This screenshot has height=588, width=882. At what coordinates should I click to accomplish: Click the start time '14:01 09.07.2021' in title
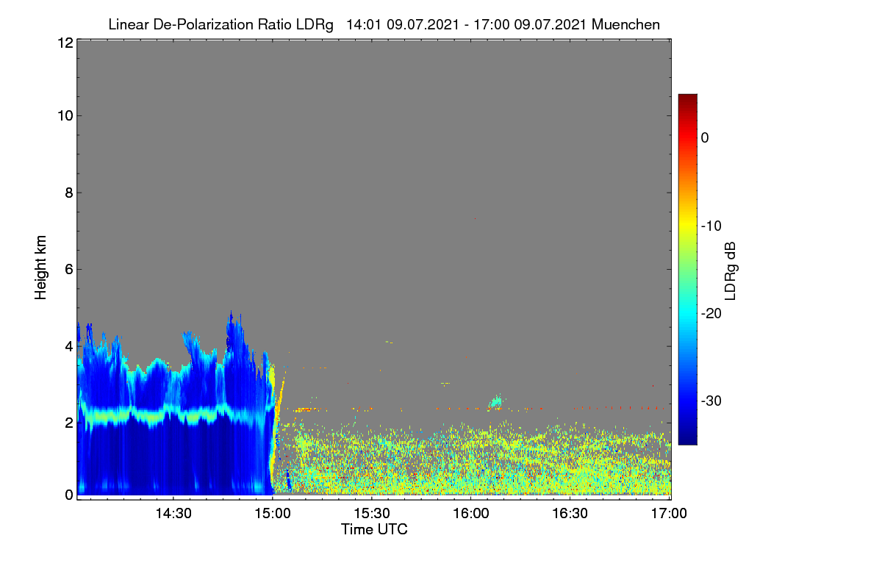(x=401, y=25)
